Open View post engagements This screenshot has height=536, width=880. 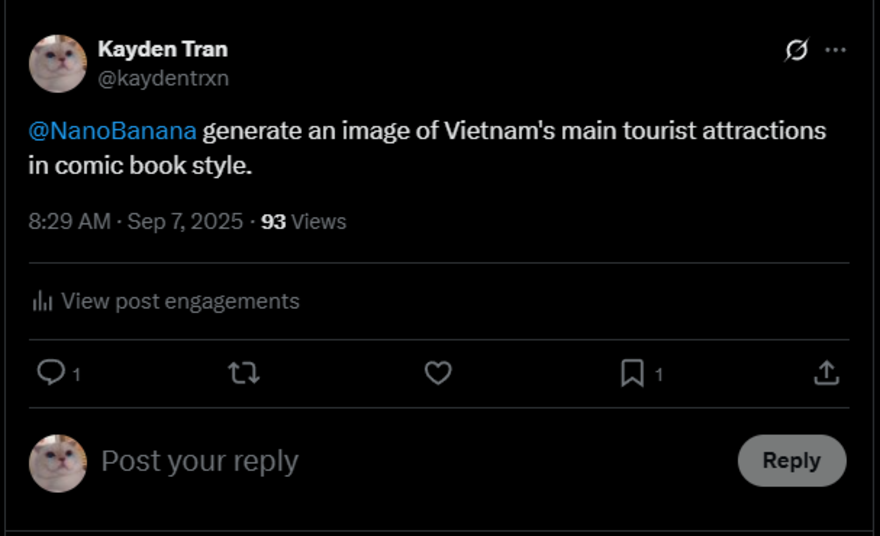(x=180, y=301)
